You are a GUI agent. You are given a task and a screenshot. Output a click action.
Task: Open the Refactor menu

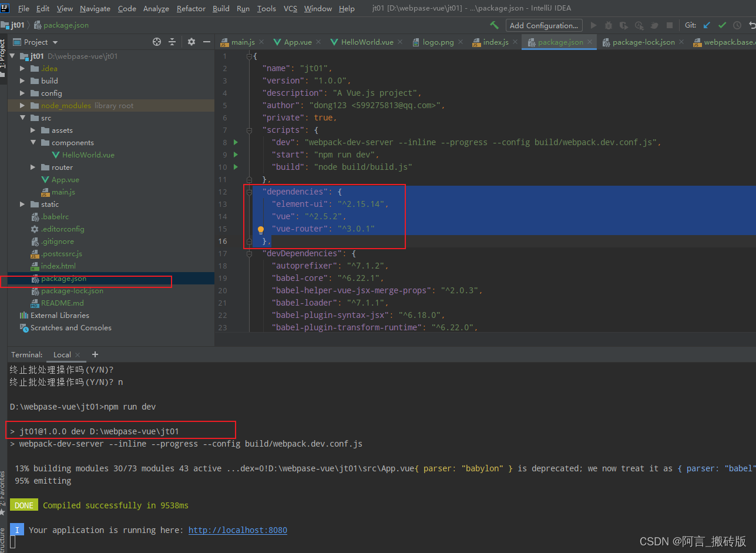[191, 8]
